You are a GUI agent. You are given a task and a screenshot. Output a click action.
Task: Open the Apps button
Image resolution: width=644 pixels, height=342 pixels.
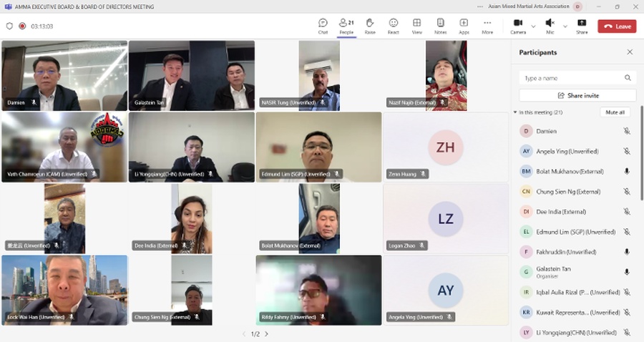[x=464, y=26]
